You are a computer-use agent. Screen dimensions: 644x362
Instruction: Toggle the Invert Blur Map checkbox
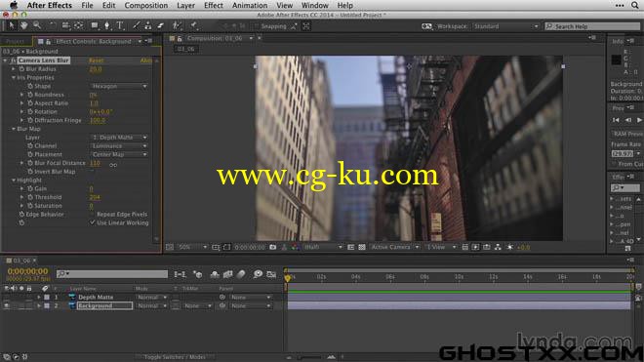coord(92,172)
